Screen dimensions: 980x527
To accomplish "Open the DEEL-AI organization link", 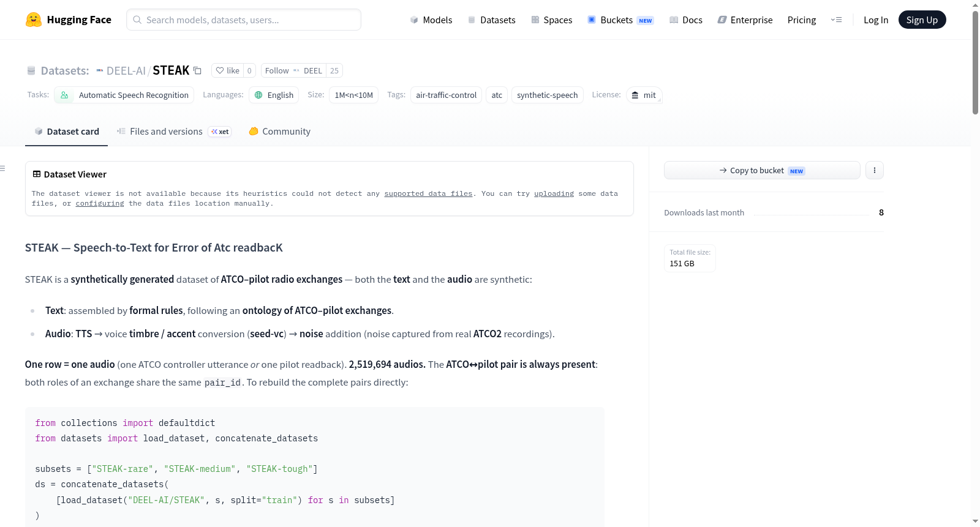I will tap(126, 70).
